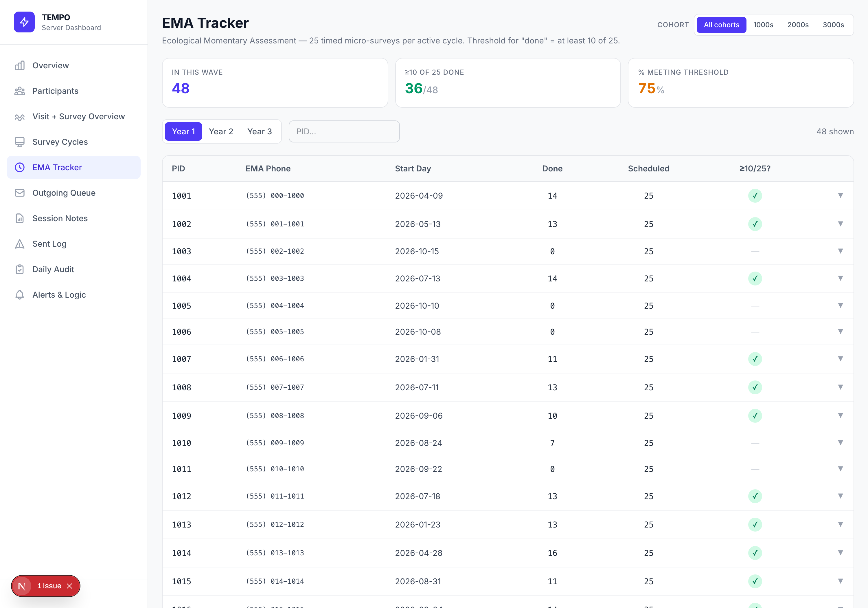The width and height of the screenshot is (868, 608).
Task: Click the green checkmark in row 1001
Action: point(755,196)
